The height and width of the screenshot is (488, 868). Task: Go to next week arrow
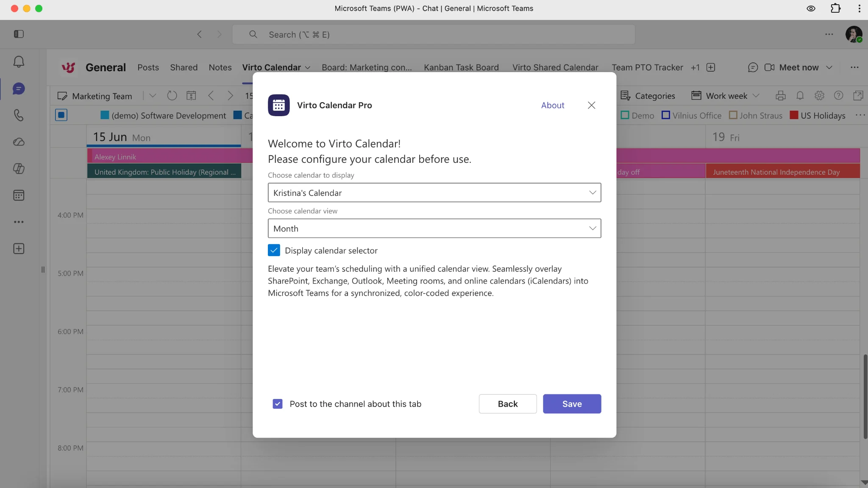tap(230, 96)
